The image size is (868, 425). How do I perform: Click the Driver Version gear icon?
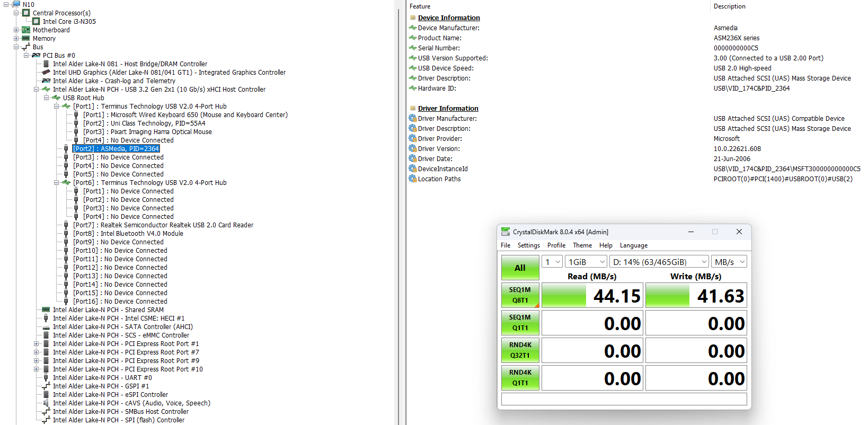coord(413,148)
